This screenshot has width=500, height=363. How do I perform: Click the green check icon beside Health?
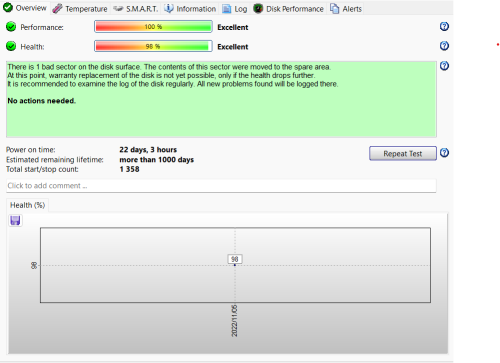click(11, 46)
